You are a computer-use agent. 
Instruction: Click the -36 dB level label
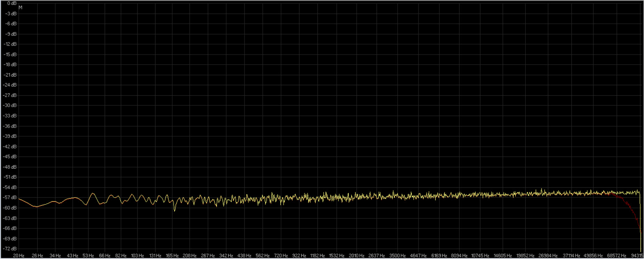point(10,126)
